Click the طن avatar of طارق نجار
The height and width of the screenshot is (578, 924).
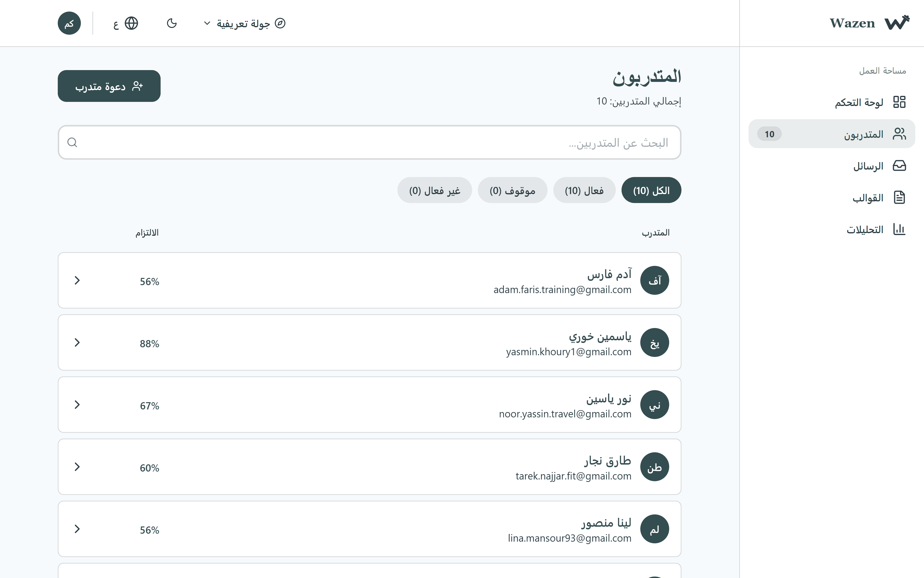[654, 467]
